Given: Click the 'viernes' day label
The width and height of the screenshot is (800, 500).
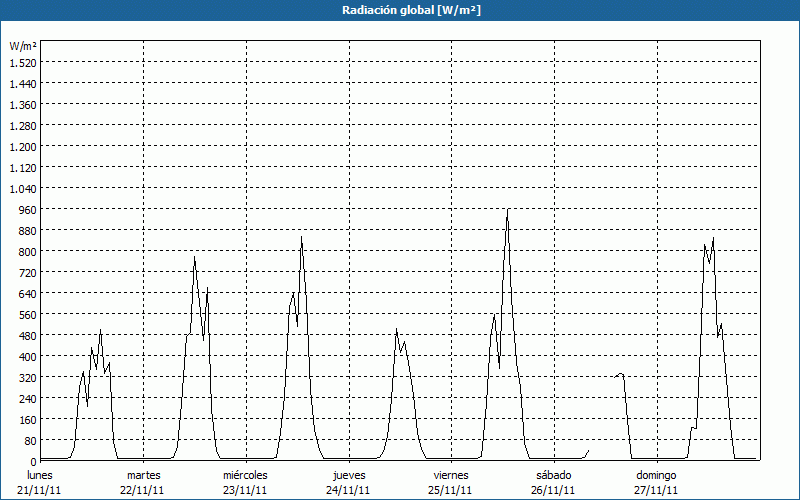Looking at the screenshot, I should pyautogui.click(x=451, y=475).
